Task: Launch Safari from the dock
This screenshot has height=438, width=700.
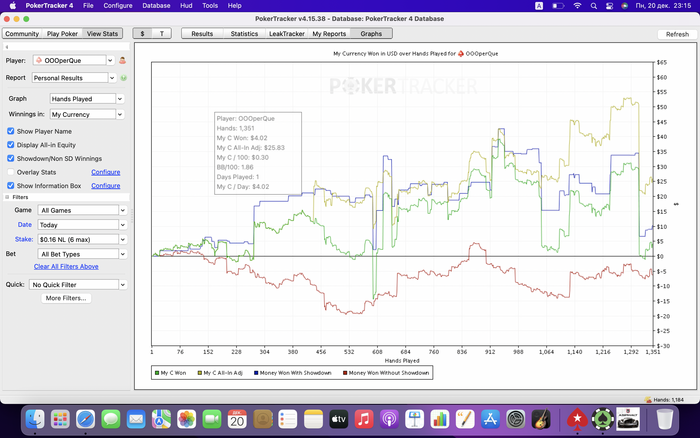Action: (85, 419)
